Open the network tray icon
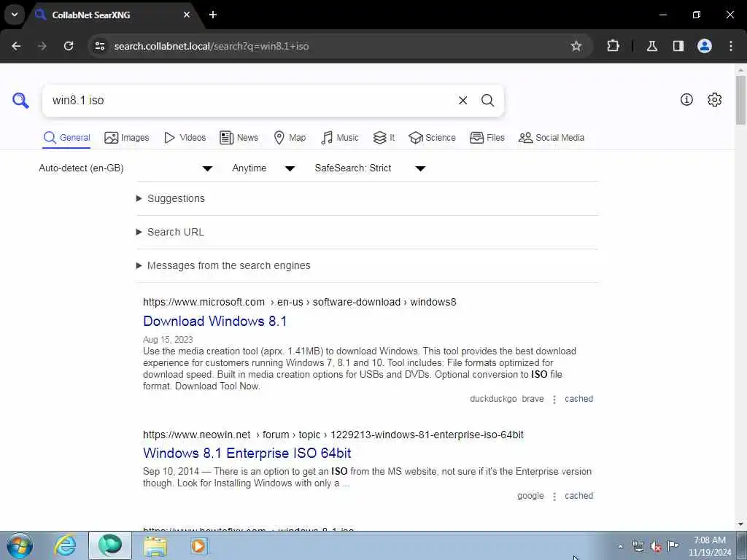 coord(638,547)
